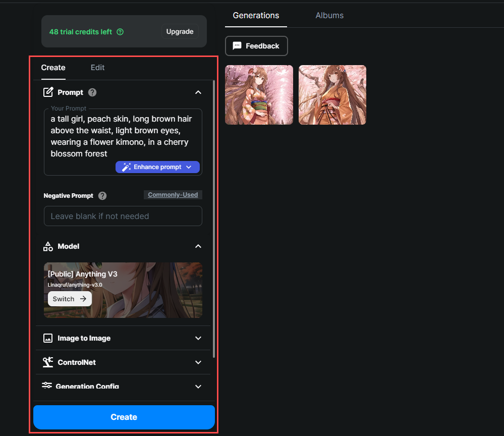Click the Upgrade button
The image size is (504, 436).
180,32
